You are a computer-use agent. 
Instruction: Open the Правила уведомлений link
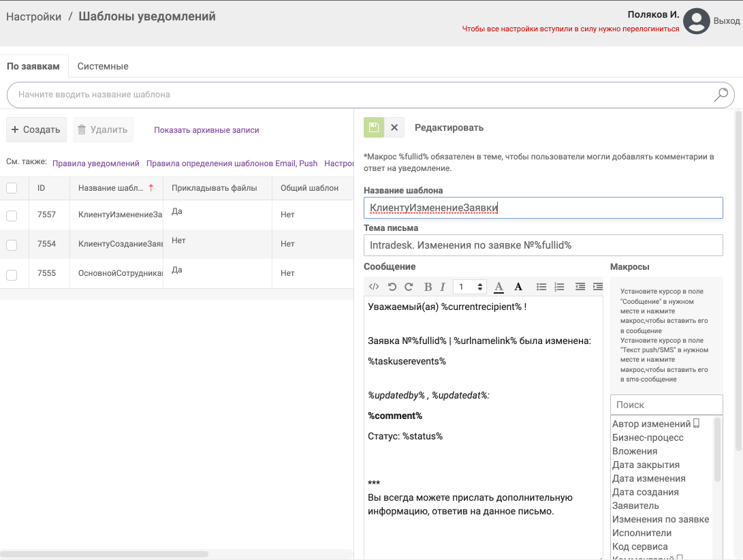(x=96, y=163)
